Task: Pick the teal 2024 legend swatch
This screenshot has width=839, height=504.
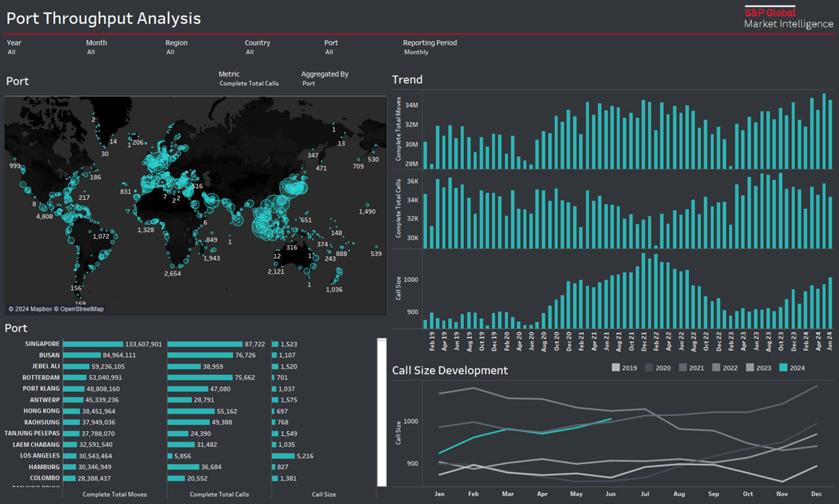Action: 783,368
